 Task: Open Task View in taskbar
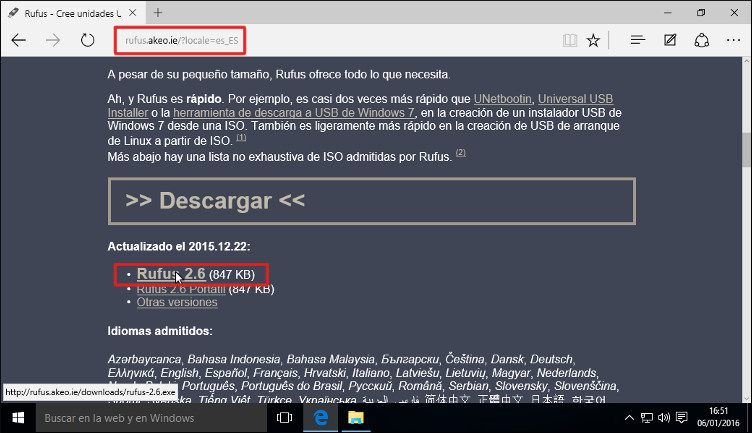tap(284, 418)
